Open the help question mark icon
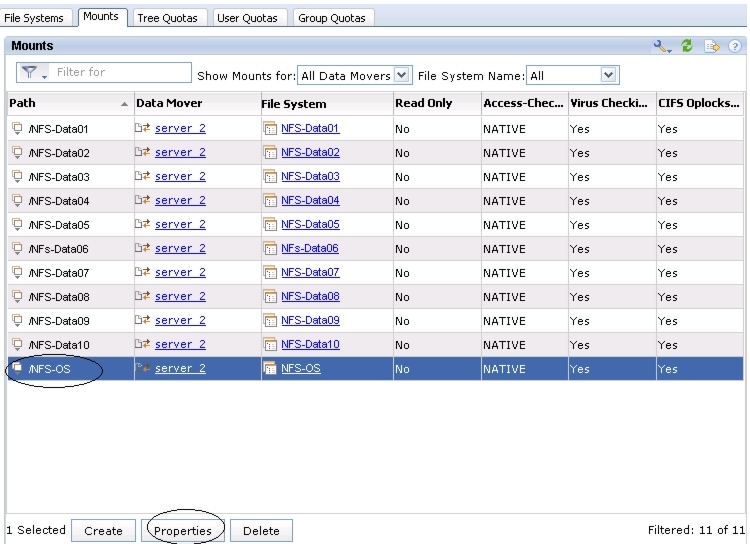The height and width of the screenshot is (544, 750). click(735, 46)
